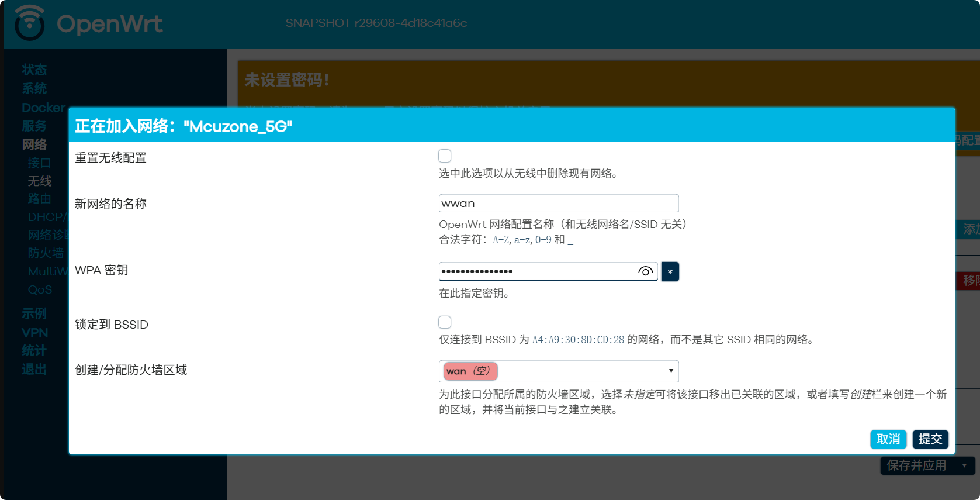Screen dimensions: 980x500
Task: Click the OpenWrt logo icon
Action: click(x=29, y=23)
